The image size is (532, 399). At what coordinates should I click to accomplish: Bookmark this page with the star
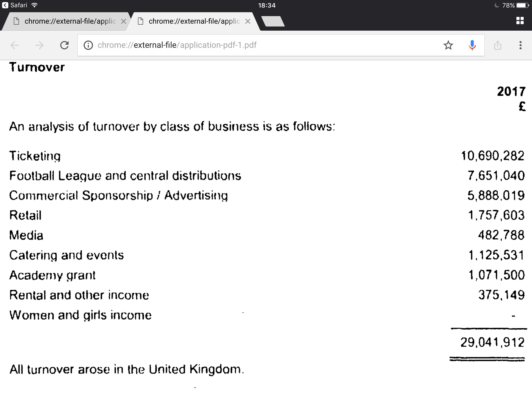pos(448,45)
